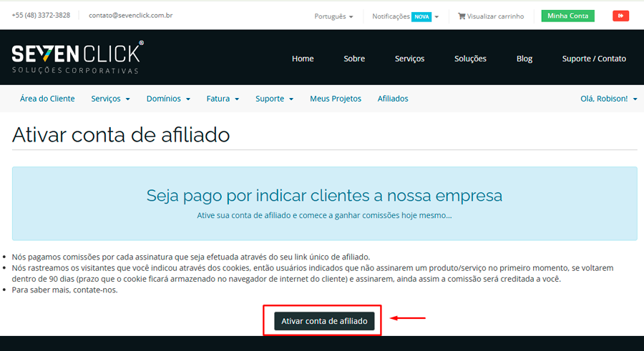Viewport: 644px width, 351px height.
Task: Open the Área do Cliente link
Action: [x=47, y=99]
